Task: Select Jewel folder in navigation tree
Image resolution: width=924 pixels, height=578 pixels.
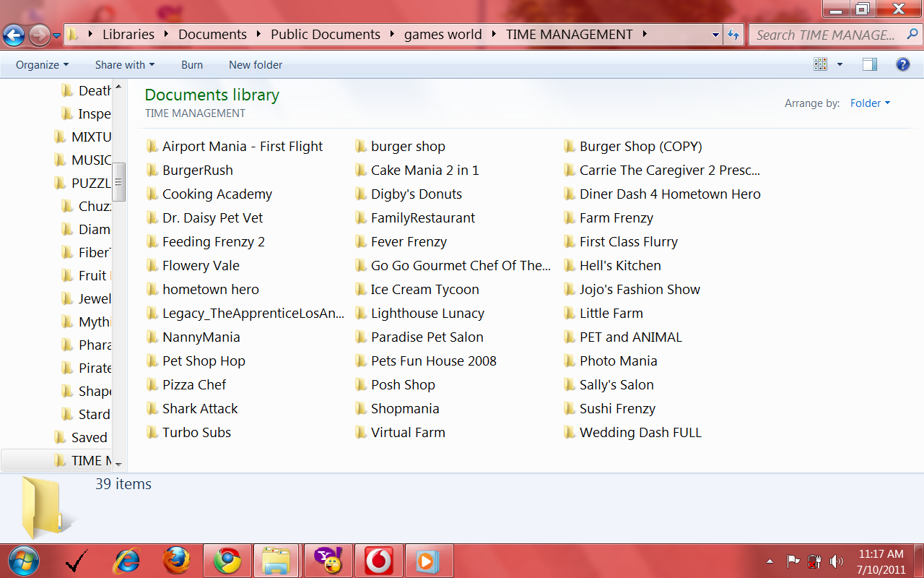Action: 87,299
